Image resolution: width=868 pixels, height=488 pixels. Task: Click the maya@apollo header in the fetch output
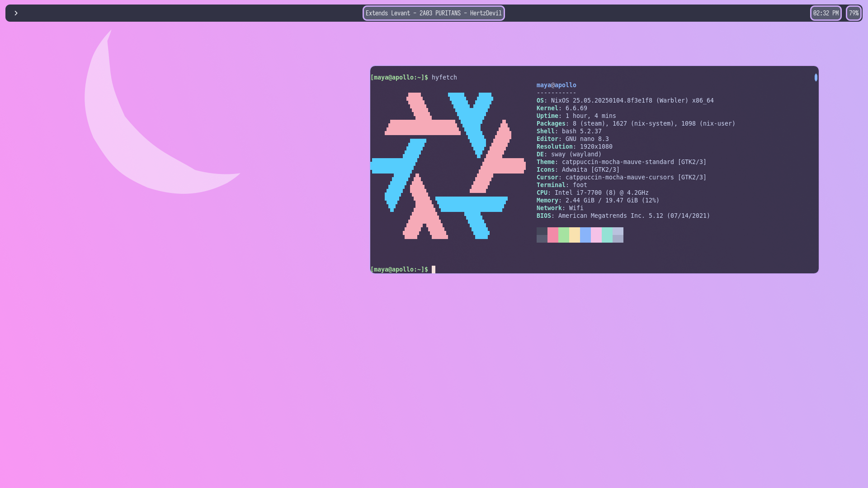pos(556,85)
